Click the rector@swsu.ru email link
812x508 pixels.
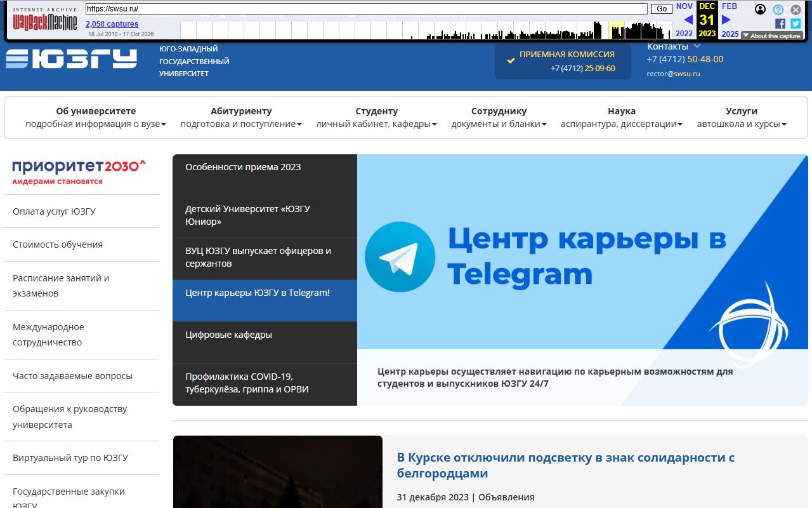673,74
